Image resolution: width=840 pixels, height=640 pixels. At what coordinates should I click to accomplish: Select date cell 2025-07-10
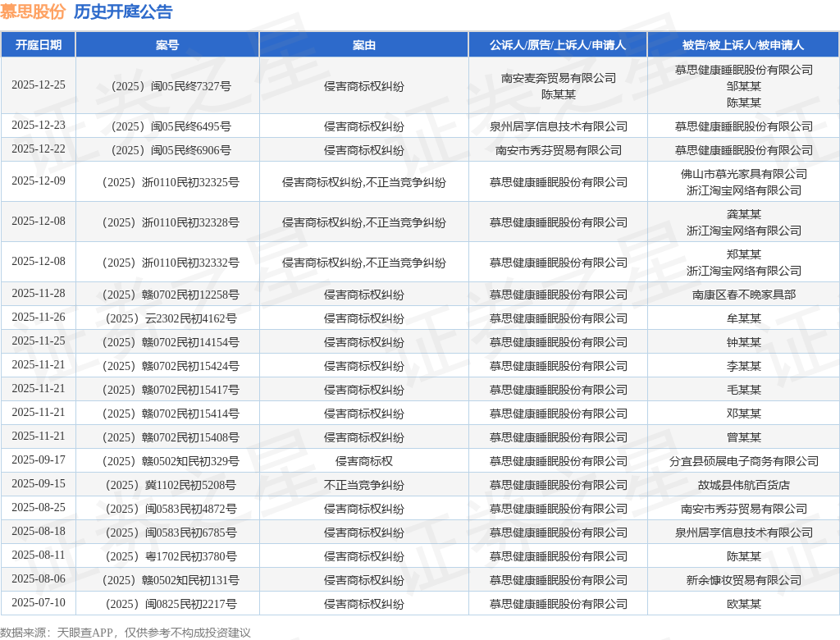click(x=39, y=602)
